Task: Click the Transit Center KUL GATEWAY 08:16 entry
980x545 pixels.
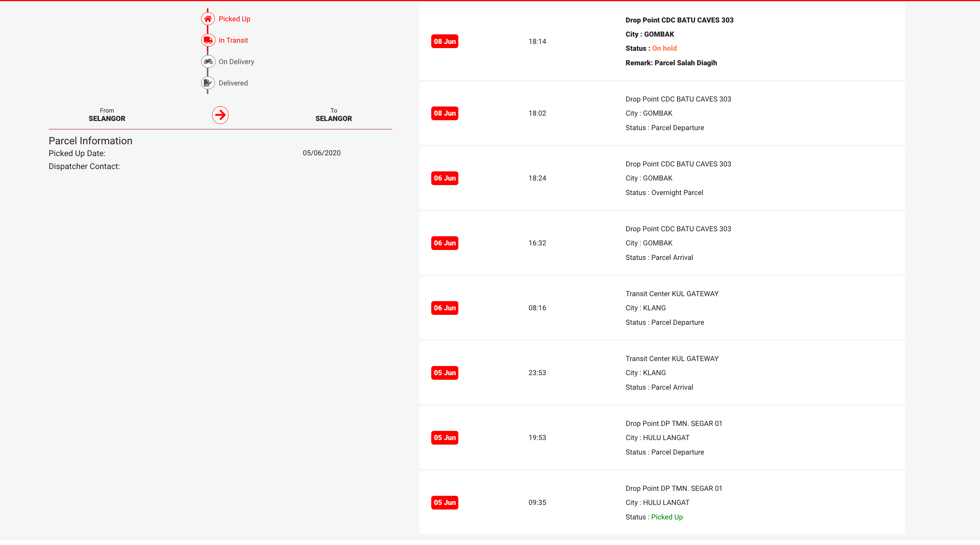Action: (x=662, y=308)
